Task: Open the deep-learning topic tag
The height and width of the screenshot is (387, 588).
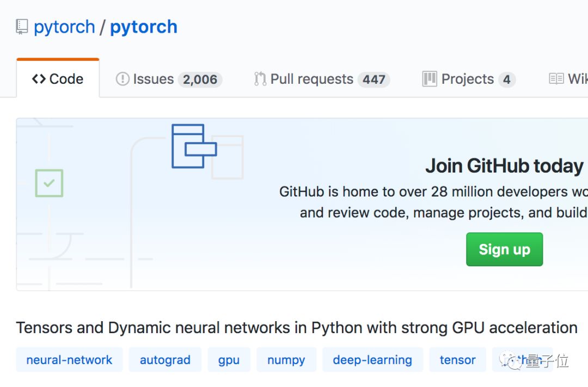Action: point(372,360)
